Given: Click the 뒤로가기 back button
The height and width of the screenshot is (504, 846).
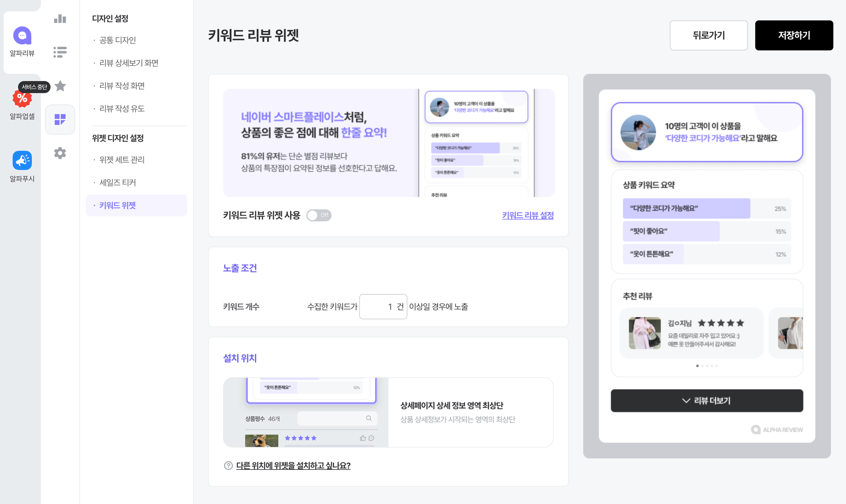Looking at the screenshot, I should coord(709,35).
